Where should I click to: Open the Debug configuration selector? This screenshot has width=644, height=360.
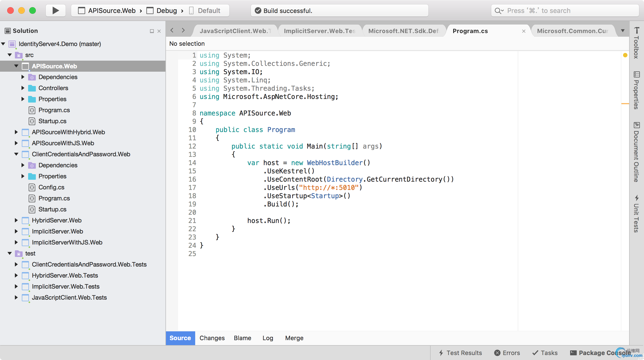point(162,10)
